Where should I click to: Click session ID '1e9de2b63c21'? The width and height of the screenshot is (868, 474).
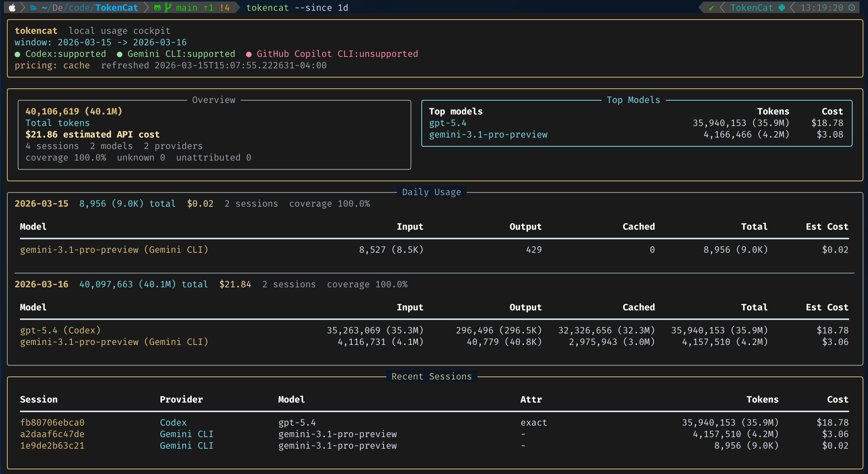[52, 446]
